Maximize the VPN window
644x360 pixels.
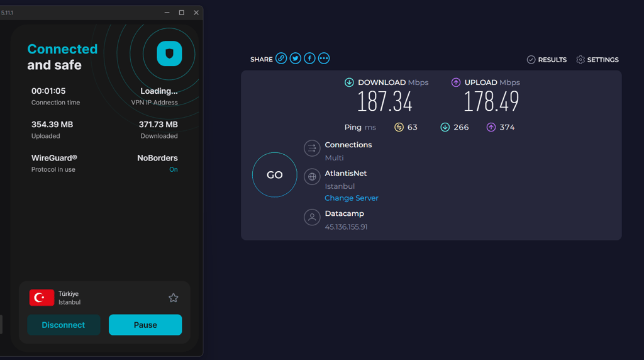tap(182, 13)
